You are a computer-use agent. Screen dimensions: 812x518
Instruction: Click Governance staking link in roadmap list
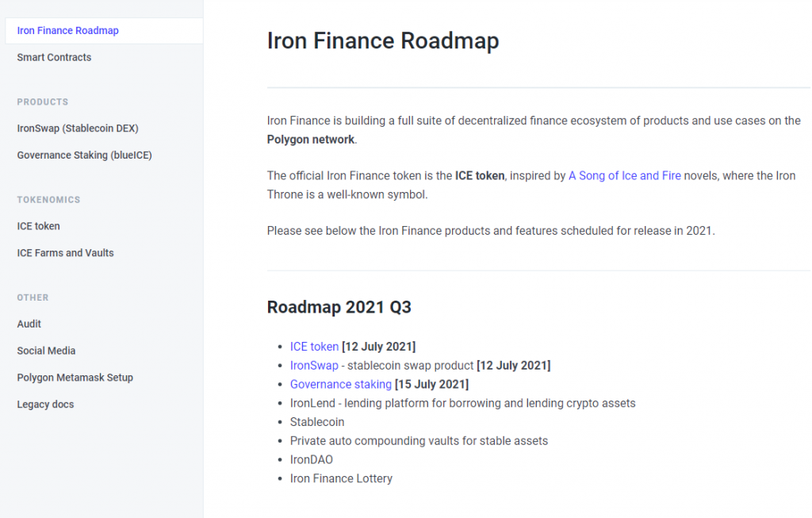tap(340, 385)
